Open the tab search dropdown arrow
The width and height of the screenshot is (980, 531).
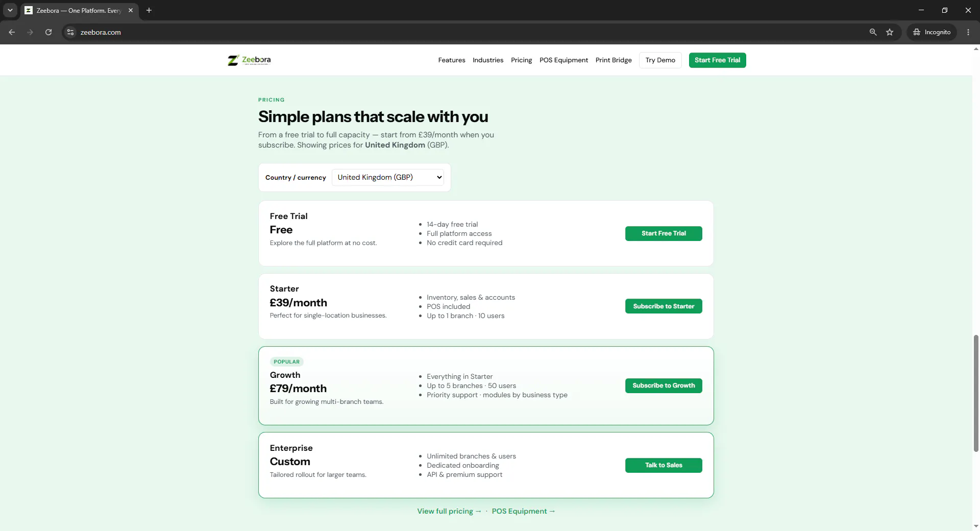10,10
